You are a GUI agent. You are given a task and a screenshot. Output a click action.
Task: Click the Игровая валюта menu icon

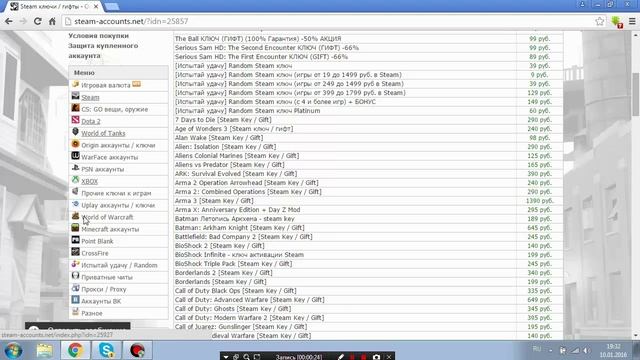75,84
